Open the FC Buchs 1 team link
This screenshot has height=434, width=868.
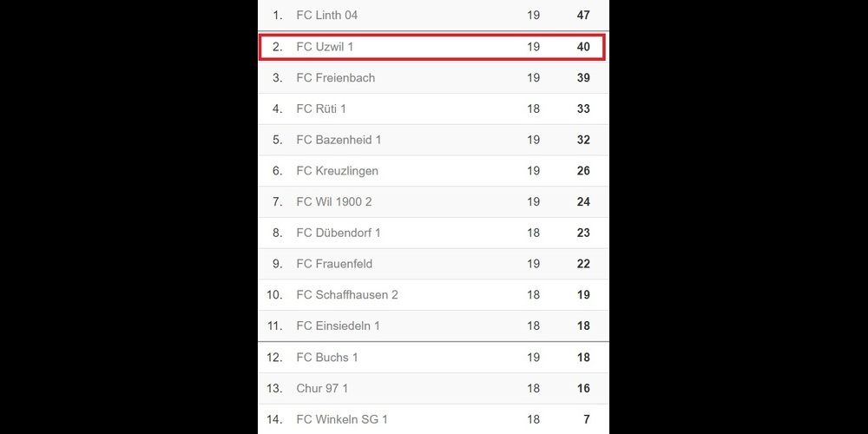(x=327, y=358)
